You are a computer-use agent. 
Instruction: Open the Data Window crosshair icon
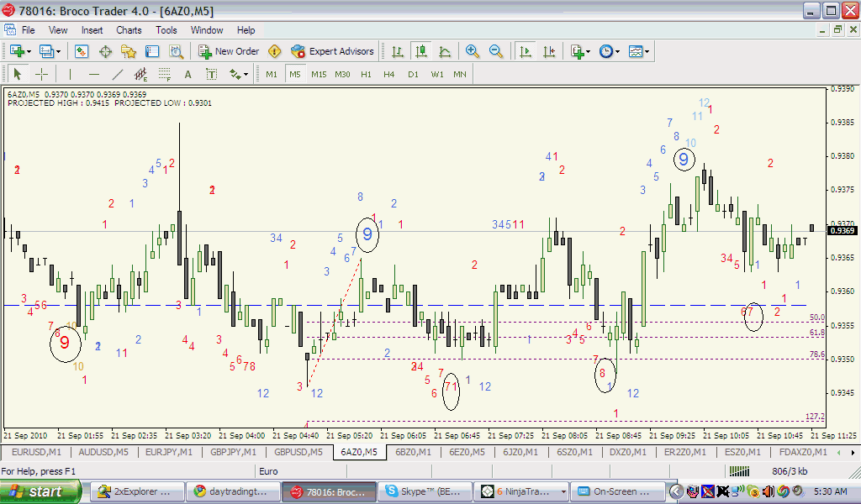click(x=105, y=51)
